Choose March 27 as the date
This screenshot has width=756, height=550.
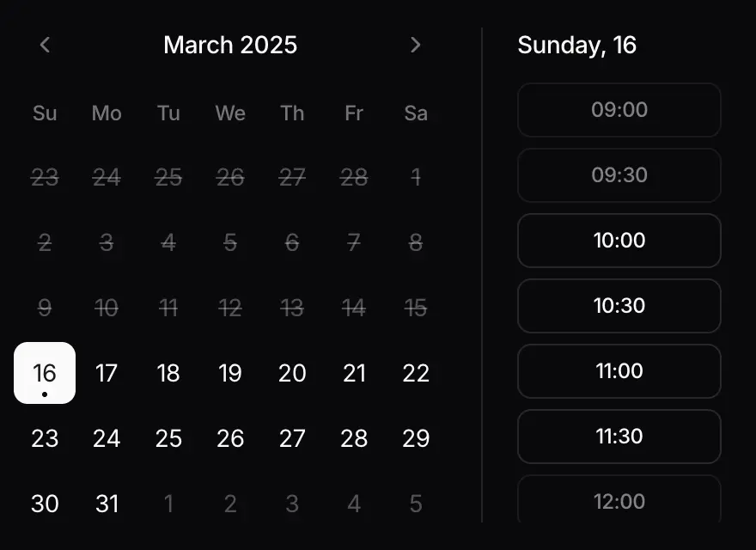click(x=292, y=438)
